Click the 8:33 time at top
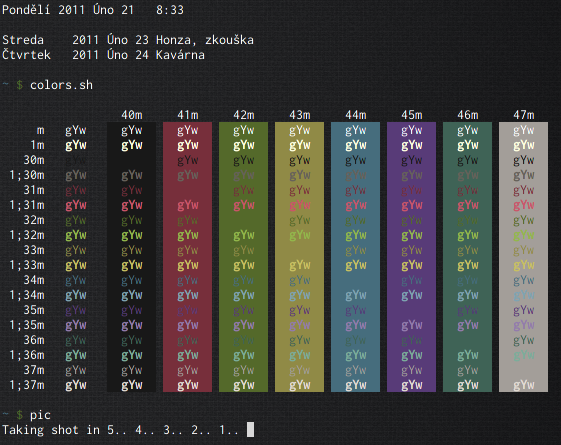Screen dimensions: 561x445 (x=170, y=10)
